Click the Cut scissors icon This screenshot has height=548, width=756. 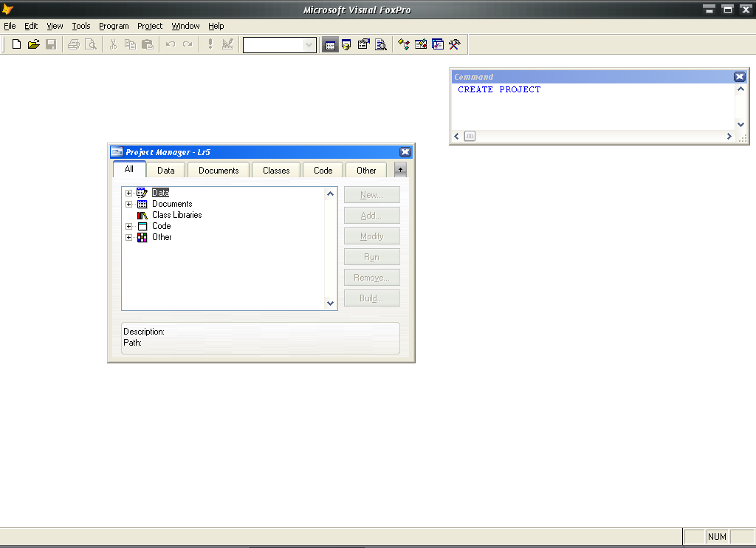click(x=113, y=44)
